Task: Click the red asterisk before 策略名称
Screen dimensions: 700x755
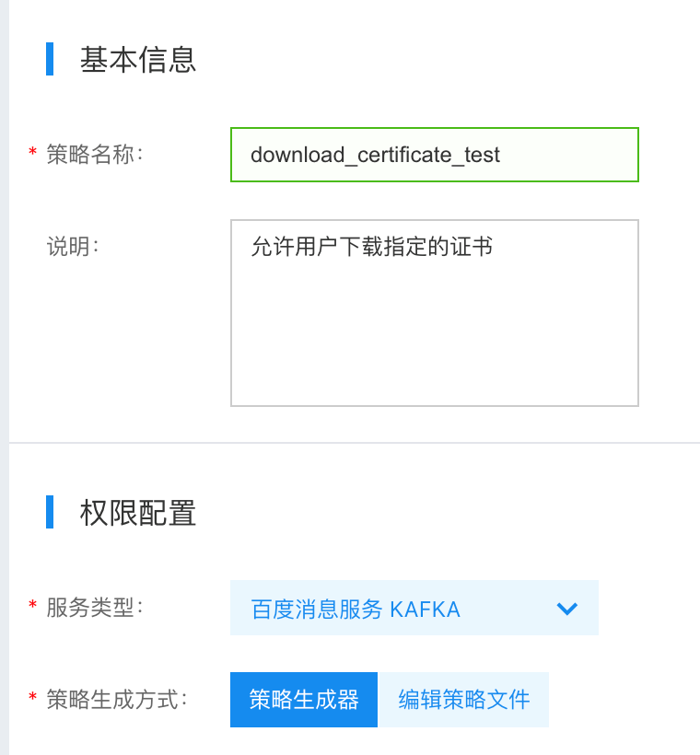Action: coord(33,152)
